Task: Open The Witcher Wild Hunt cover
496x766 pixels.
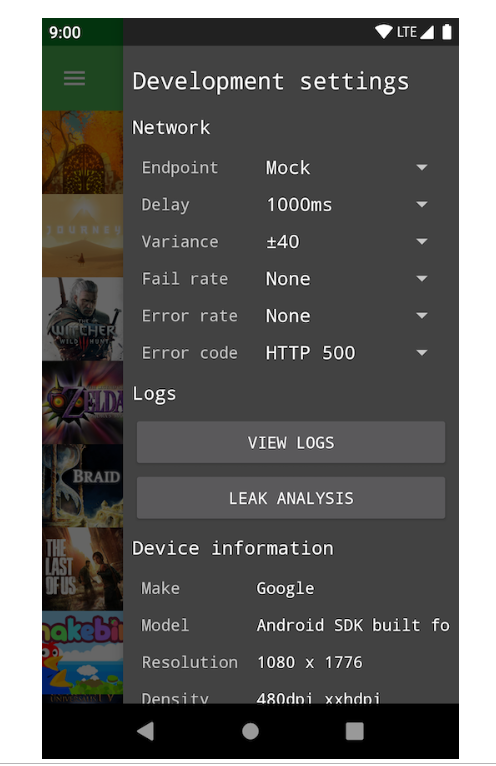Action: 83,319
